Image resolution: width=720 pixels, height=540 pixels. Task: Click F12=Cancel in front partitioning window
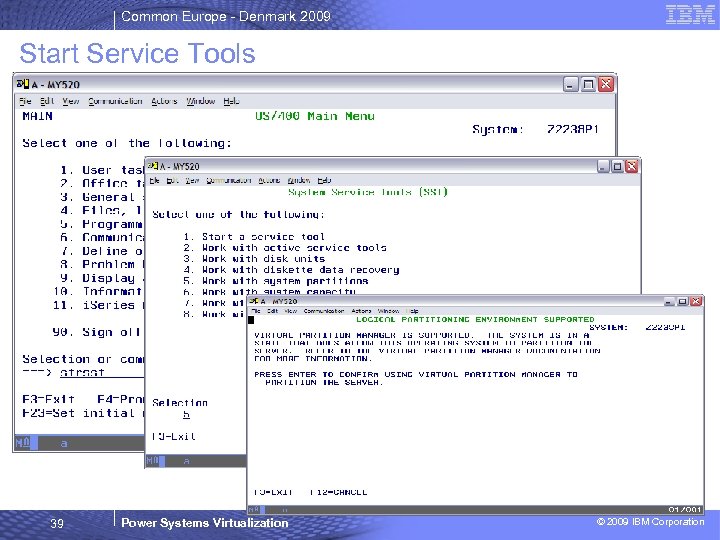coord(338,492)
